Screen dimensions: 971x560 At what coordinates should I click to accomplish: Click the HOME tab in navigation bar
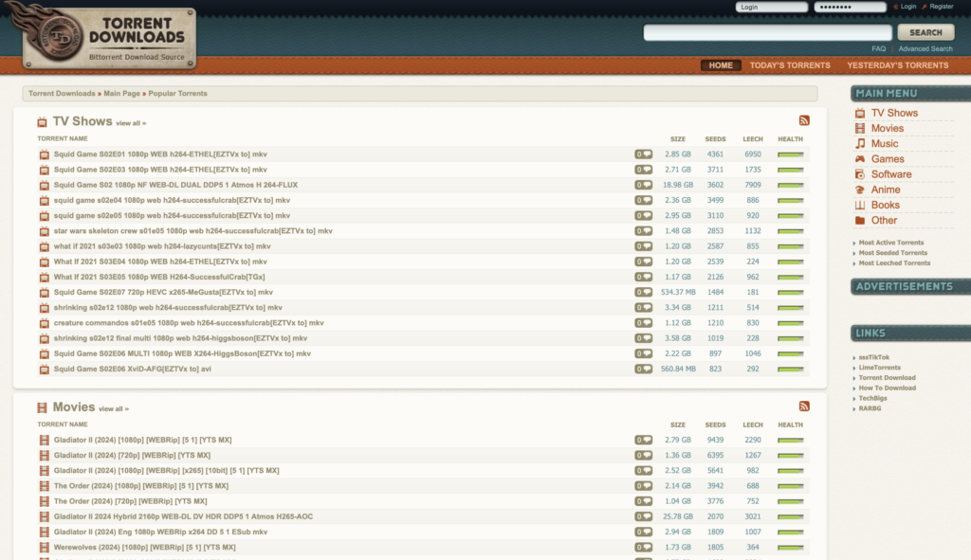(721, 65)
